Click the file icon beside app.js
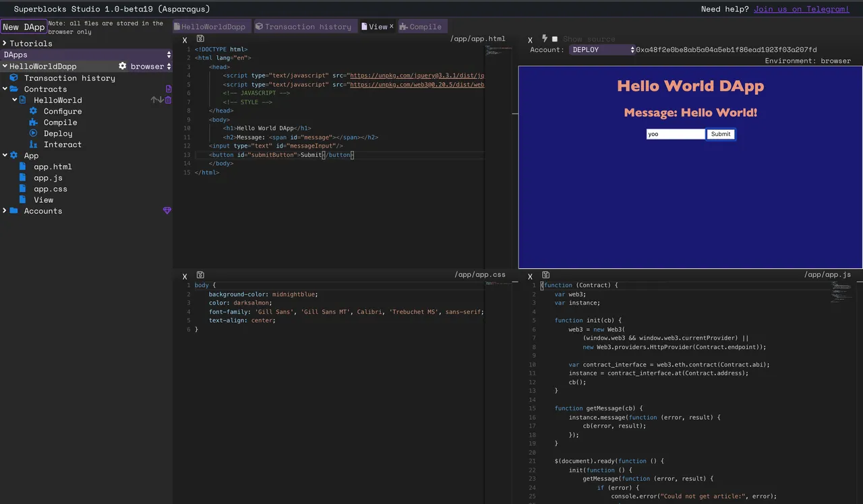This screenshot has width=863, height=504. click(x=22, y=178)
